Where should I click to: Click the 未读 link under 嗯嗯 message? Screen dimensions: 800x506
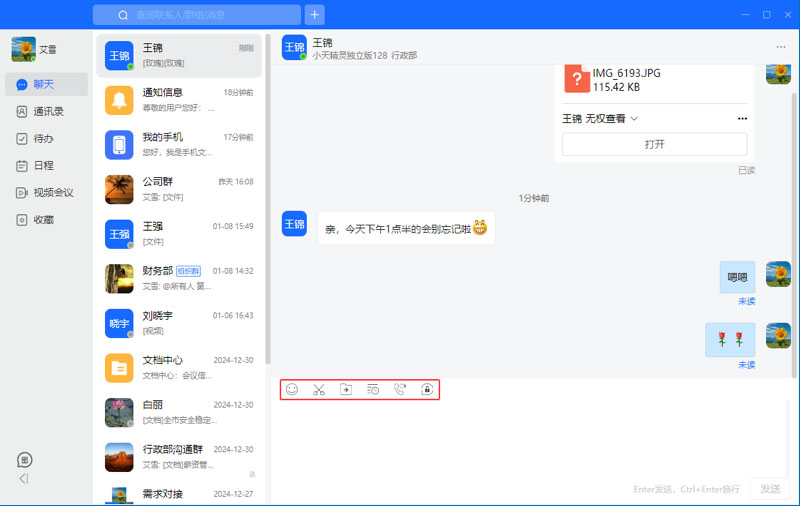pos(746,301)
